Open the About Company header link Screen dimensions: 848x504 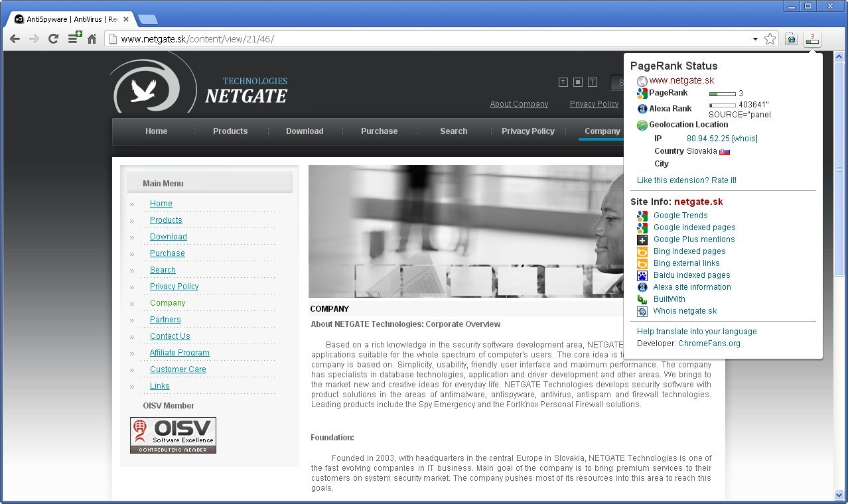[x=519, y=104]
